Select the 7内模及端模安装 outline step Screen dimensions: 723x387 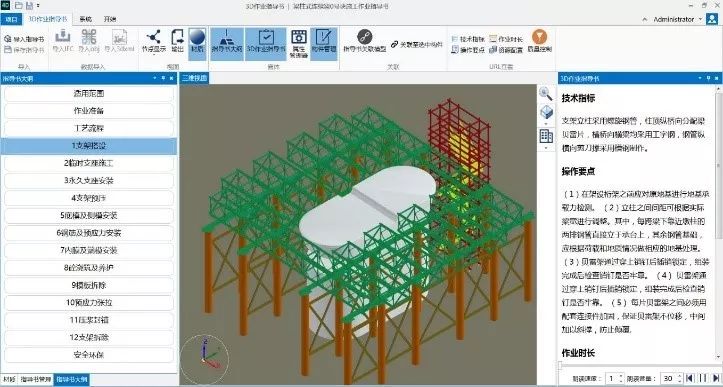[x=89, y=250]
